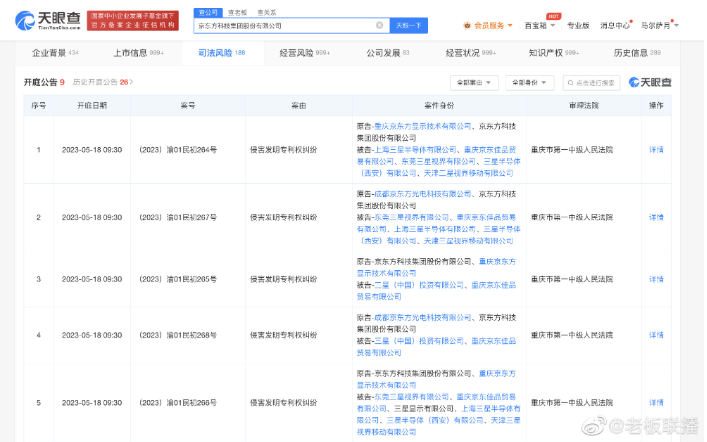Click the 天眼一下 search button
The image size is (707, 442).
[x=409, y=26]
